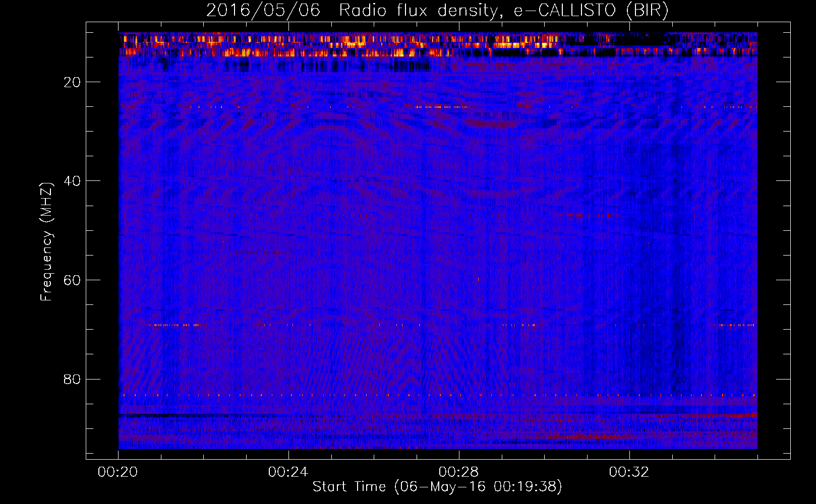Click the time tick label '00:32'
This screenshot has width=816, height=504.
[629, 472]
